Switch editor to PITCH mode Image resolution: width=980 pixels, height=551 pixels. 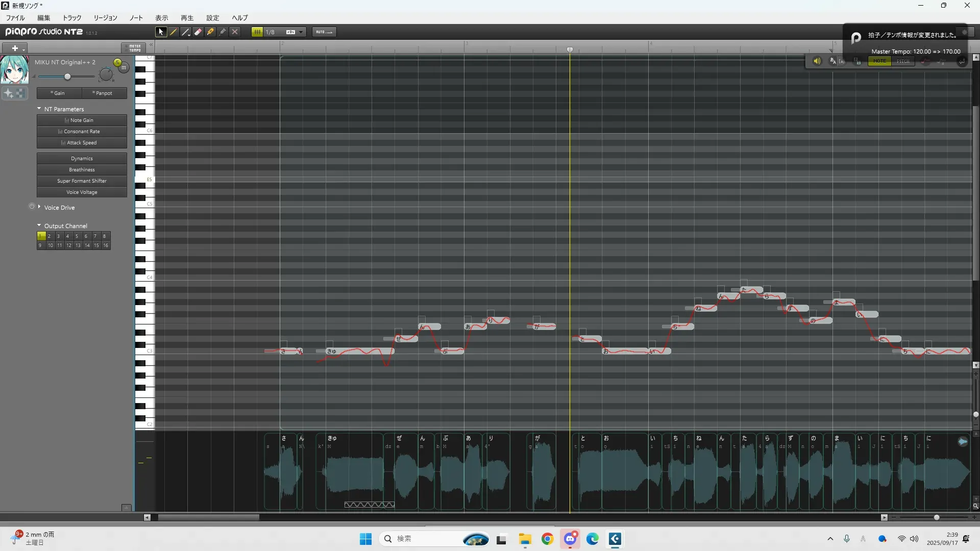(903, 61)
